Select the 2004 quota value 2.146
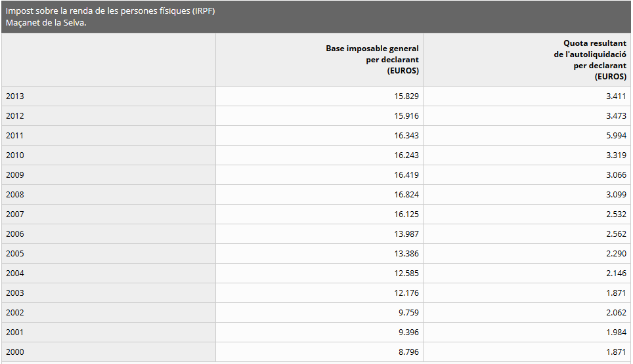 pyautogui.click(x=615, y=273)
